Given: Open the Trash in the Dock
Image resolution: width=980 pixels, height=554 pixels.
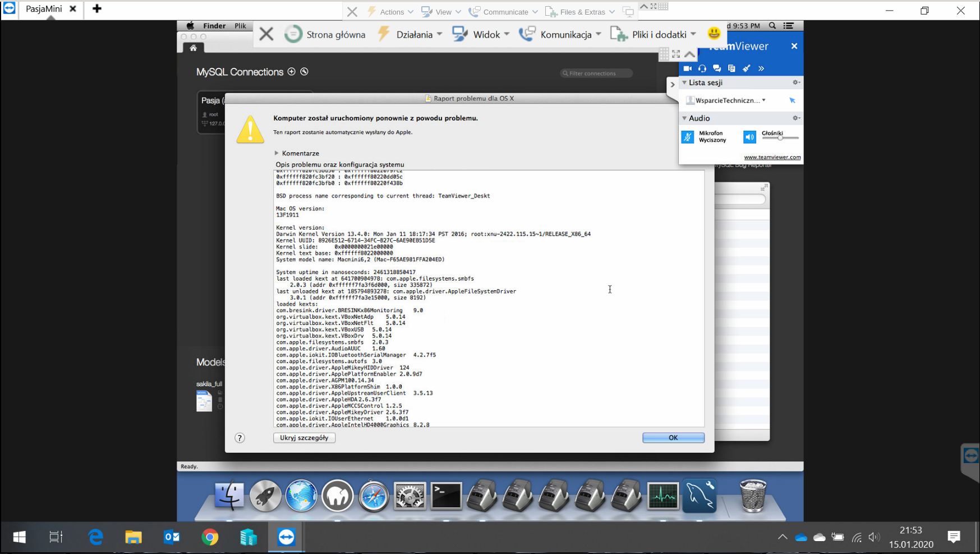Looking at the screenshot, I should [x=753, y=496].
